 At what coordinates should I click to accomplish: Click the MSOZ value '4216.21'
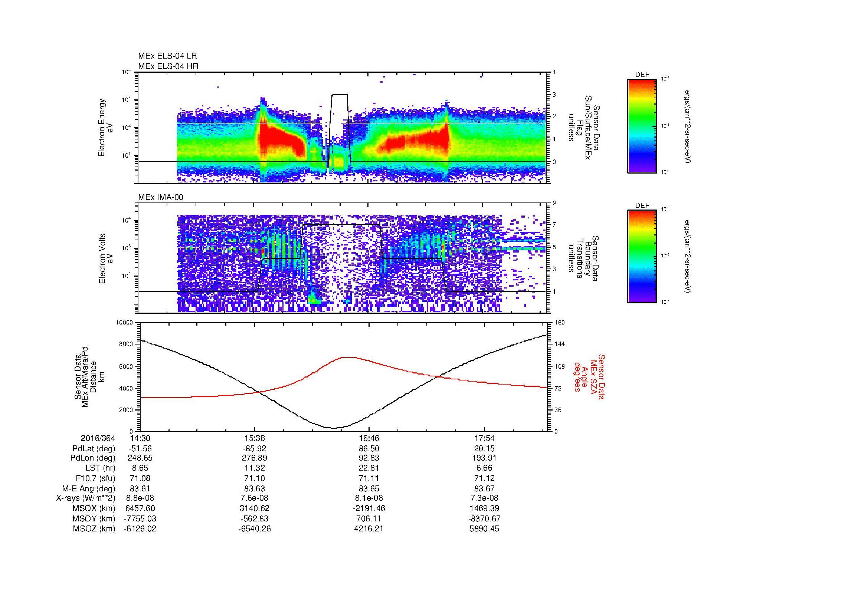pyautogui.click(x=369, y=529)
